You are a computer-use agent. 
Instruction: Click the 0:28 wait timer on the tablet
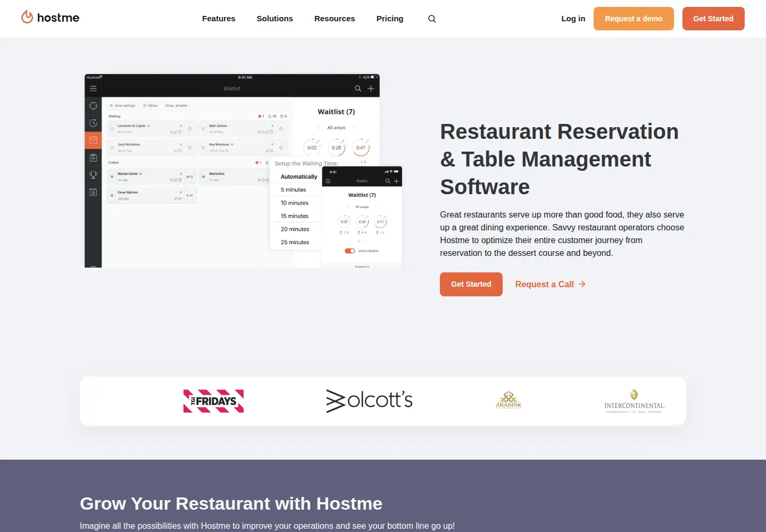336,147
